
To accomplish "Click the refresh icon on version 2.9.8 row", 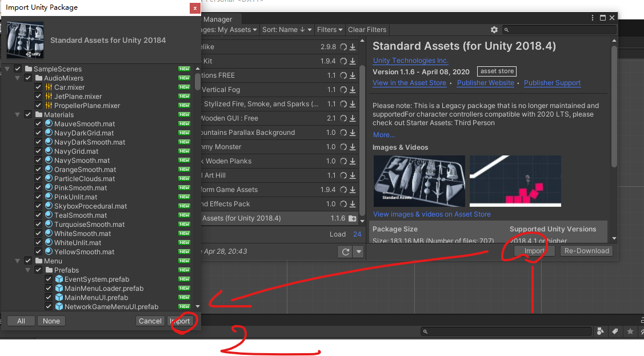I will click(343, 47).
